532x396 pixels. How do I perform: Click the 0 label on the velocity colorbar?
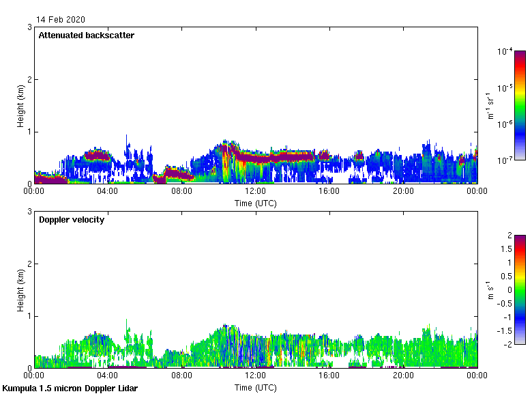point(509,289)
